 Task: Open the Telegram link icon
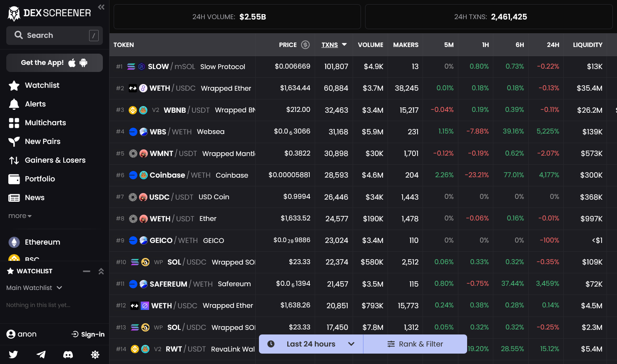pos(41,354)
